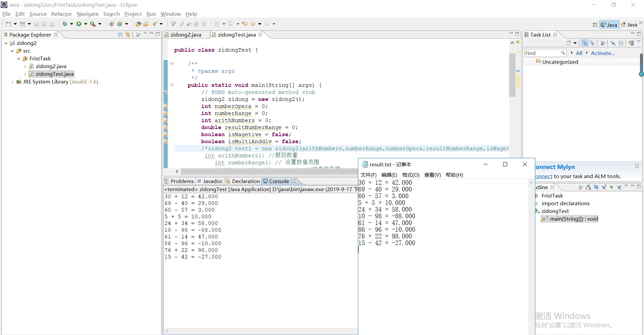This screenshot has width=644, height=335.
Task: Click the New Java Class icon
Action: pos(120,24)
